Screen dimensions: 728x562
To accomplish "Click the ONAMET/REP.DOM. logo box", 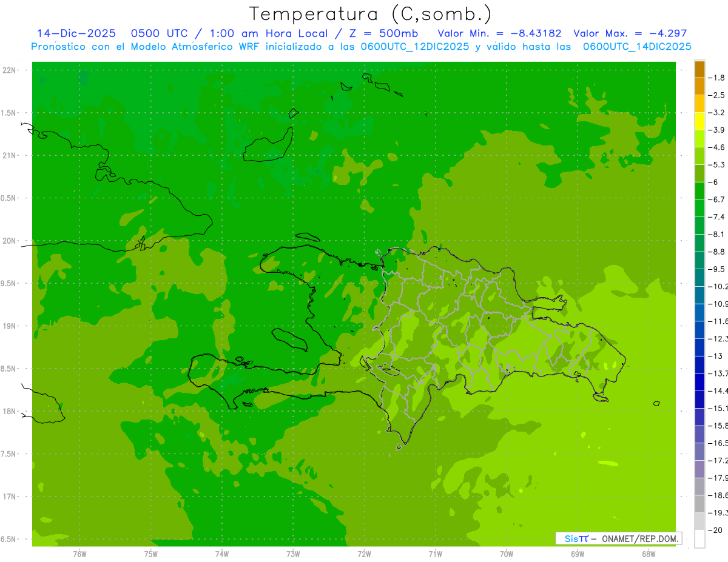I will click(x=619, y=538).
